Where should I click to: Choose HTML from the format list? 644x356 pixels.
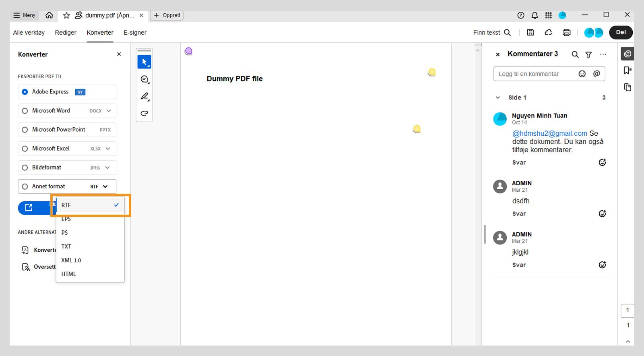[90, 274]
